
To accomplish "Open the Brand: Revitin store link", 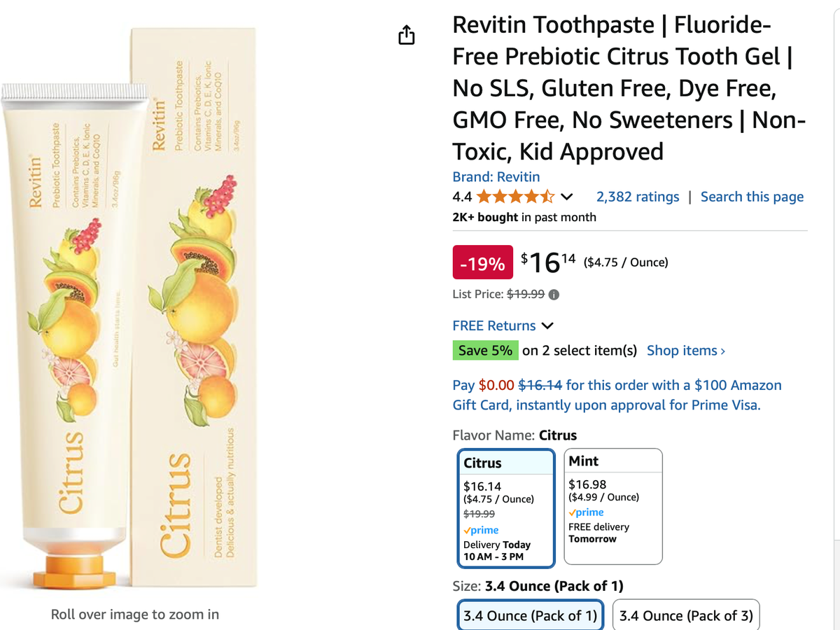I will [496, 177].
